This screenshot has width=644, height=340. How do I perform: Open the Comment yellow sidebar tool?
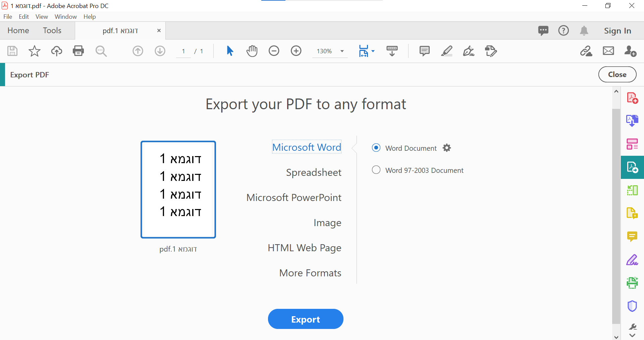coord(632,236)
